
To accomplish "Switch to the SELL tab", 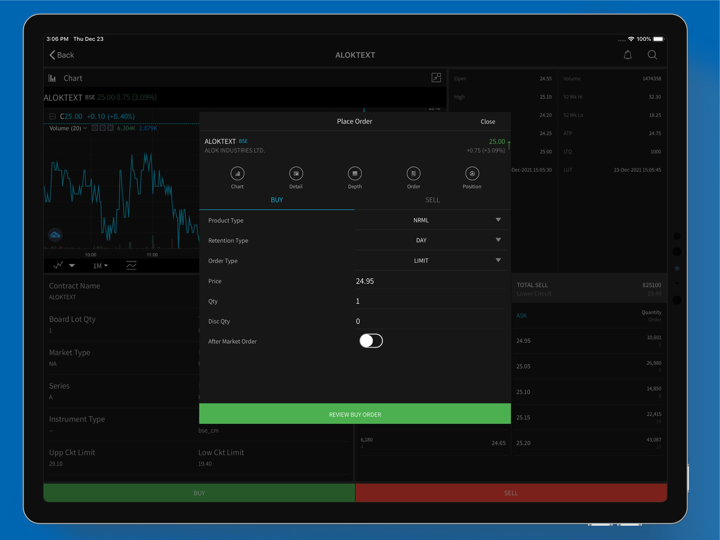I will point(432,200).
